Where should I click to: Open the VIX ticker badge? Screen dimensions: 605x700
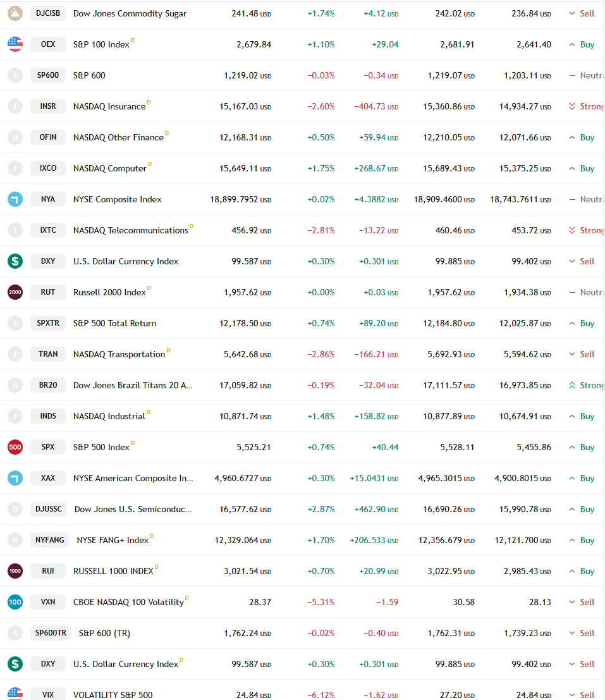coord(48,695)
